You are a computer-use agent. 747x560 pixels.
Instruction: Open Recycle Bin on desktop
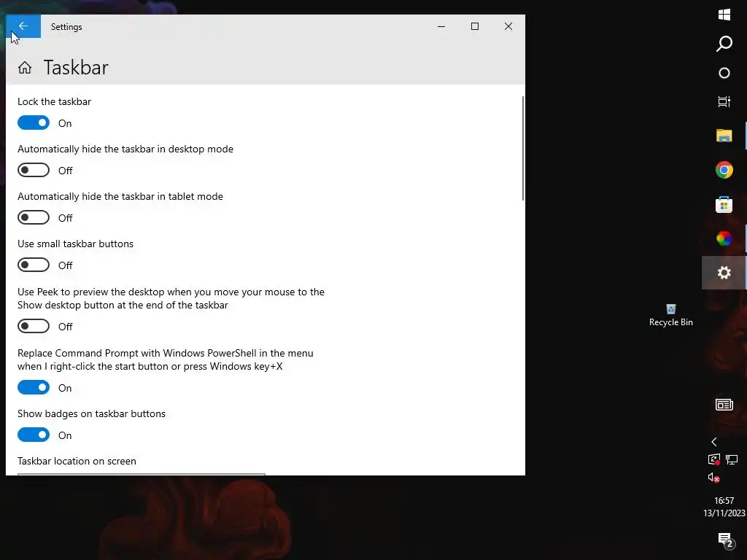pyautogui.click(x=671, y=315)
